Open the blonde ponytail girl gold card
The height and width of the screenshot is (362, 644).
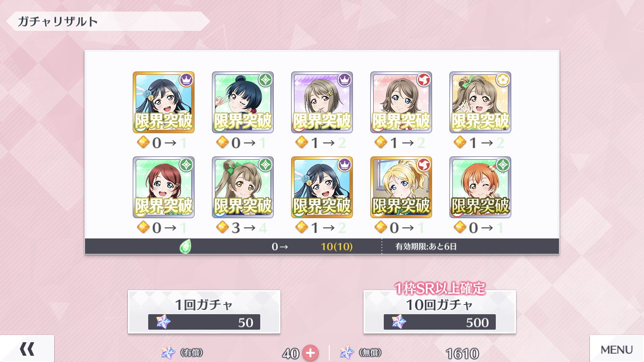pos(401,187)
